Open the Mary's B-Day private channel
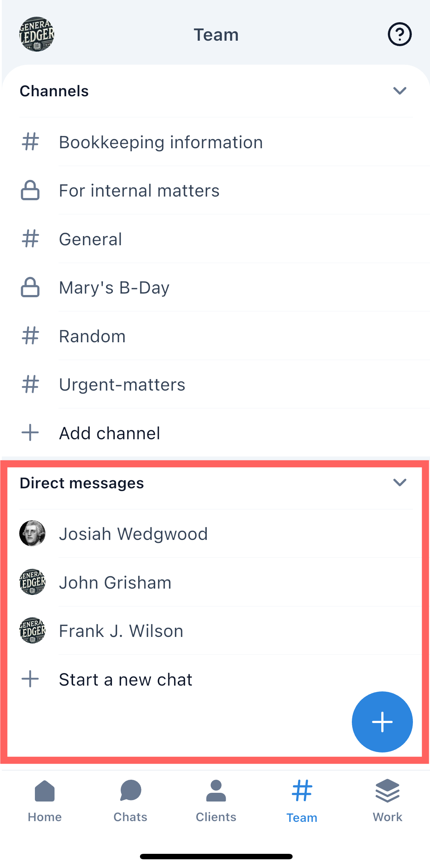 pos(114,288)
